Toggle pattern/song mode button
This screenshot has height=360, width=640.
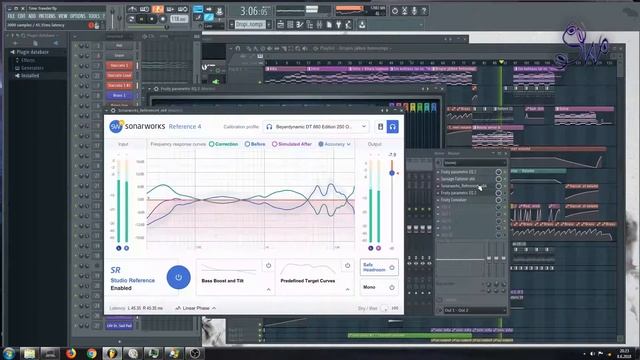(131, 19)
